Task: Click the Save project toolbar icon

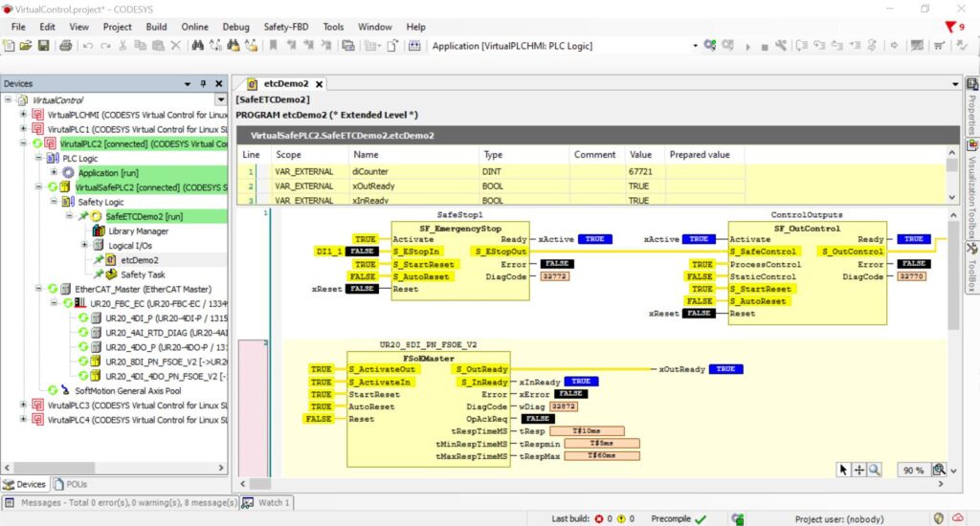Action: pyautogui.click(x=43, y=45)
